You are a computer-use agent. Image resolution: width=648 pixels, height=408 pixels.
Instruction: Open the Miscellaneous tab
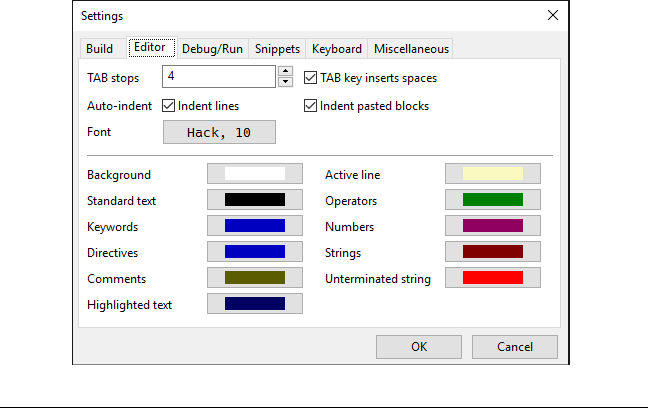coord(411,49)
